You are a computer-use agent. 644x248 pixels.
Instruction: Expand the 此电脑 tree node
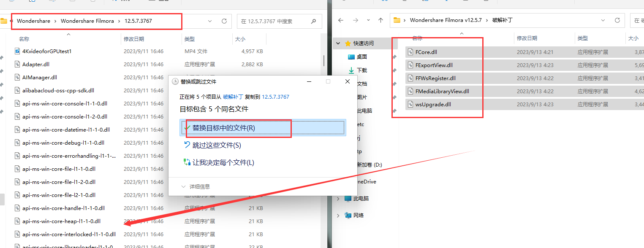coord(338,198)
